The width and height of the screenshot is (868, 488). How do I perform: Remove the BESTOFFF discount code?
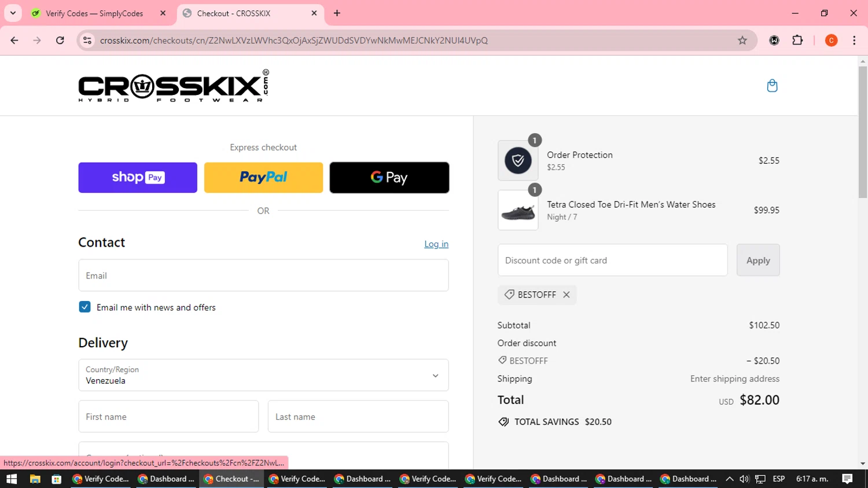click(567, 295)
